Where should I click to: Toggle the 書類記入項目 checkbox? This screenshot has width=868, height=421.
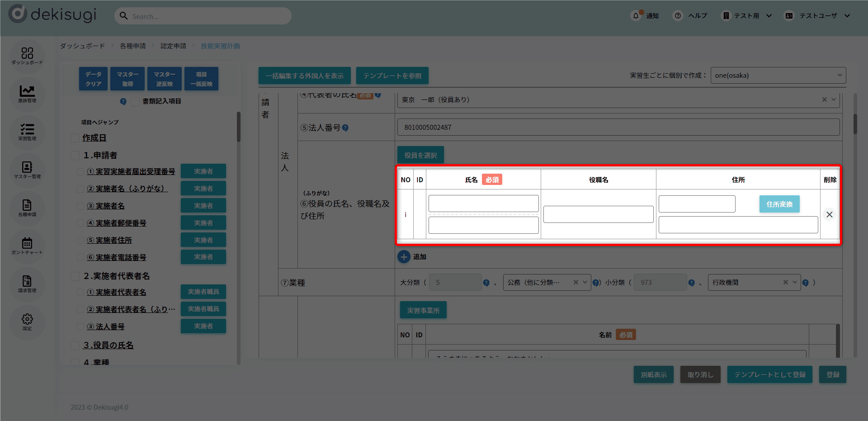click(x=135, y=101)
